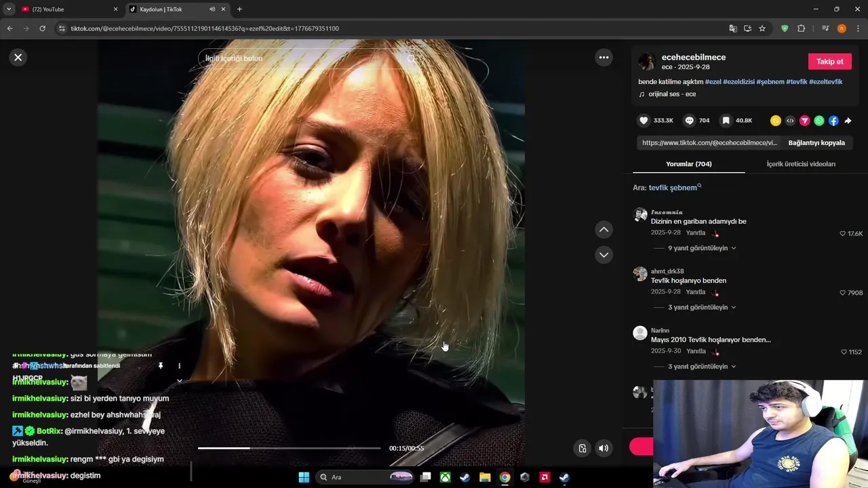This screenshot has width=868, height=488.
Task: Expand 3 replies under ahmt_drk38 comment
Action: [701, 307]
